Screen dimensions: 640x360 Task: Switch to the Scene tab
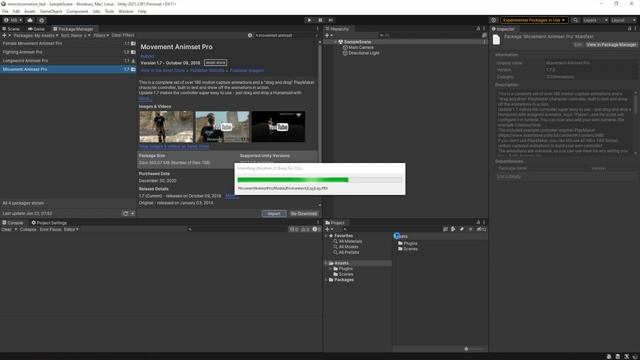(11, 29)
